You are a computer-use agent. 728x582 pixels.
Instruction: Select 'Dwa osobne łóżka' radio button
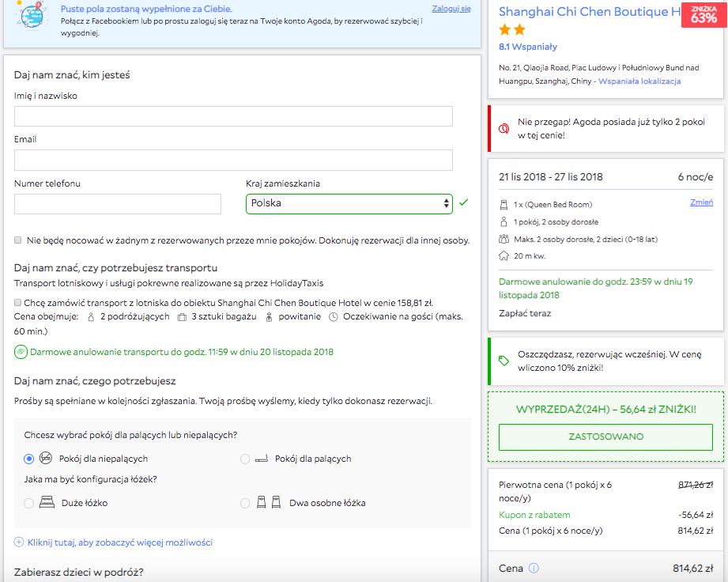(x=245, y=503)
